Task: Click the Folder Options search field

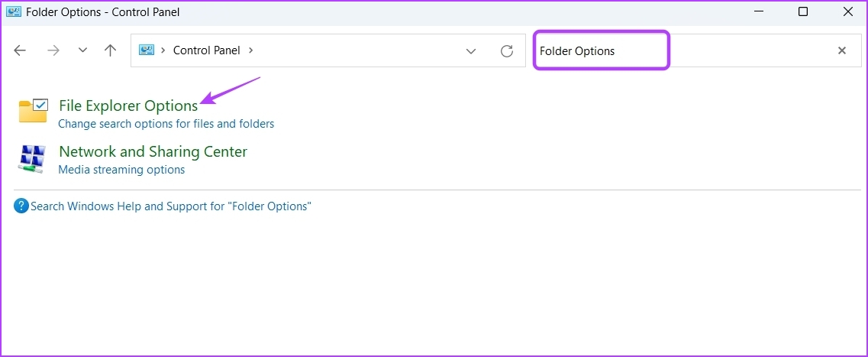Action: 698,51
